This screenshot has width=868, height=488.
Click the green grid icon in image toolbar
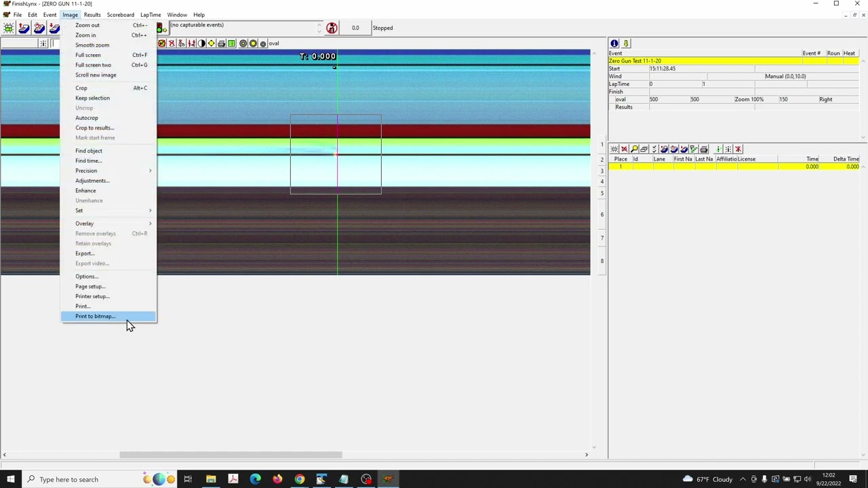(x=231, y=43)
